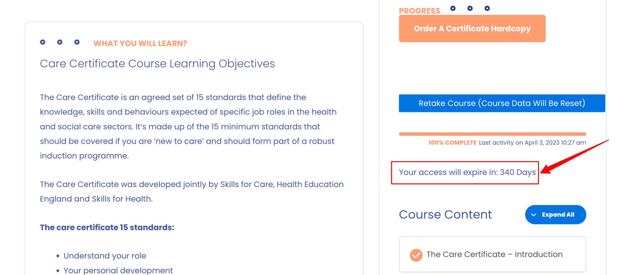Click the orange checkmark beside the Introduction lesson
Viewport: 644px width, 275px height.
(x=416, y=255)
